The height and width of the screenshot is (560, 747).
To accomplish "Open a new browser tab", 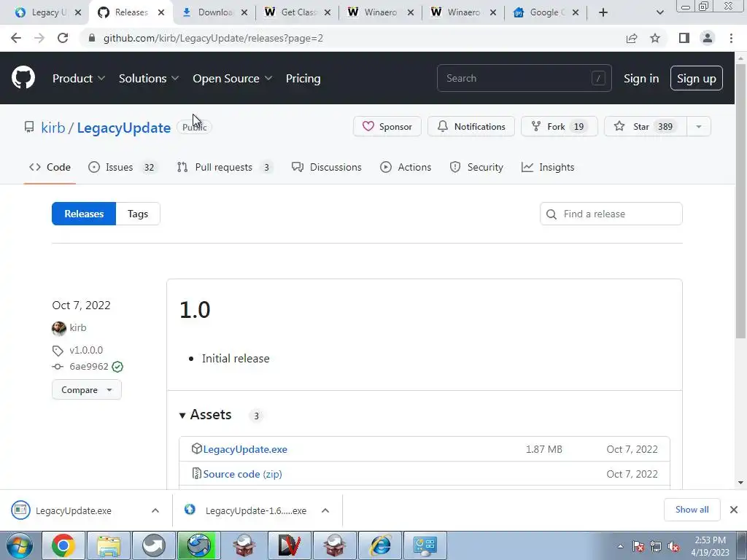I will pos(603,12).
